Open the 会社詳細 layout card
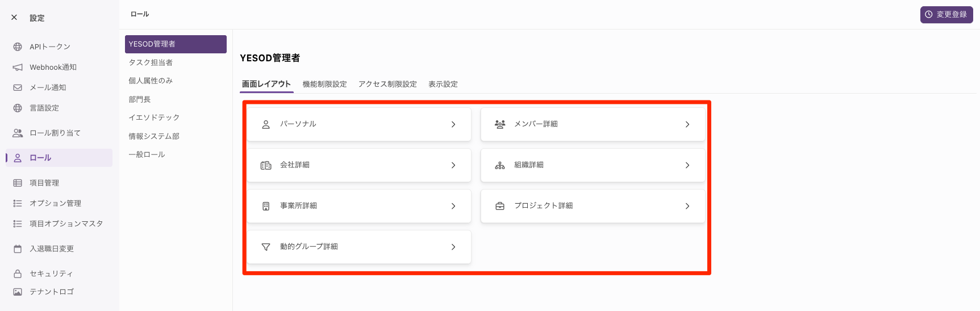This screenshot has height=311, width=980. point(359,165)
